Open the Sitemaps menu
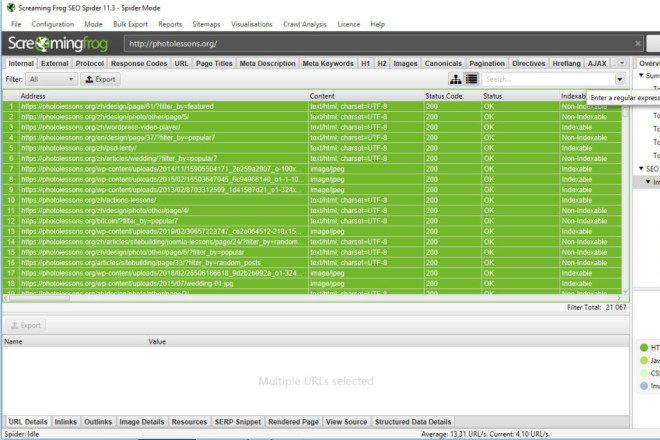660x440 pixels. [x=206, y=24]
